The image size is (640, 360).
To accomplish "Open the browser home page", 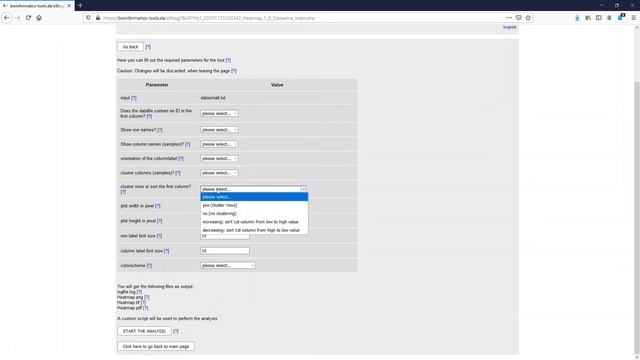I will [x=39, y=18].
